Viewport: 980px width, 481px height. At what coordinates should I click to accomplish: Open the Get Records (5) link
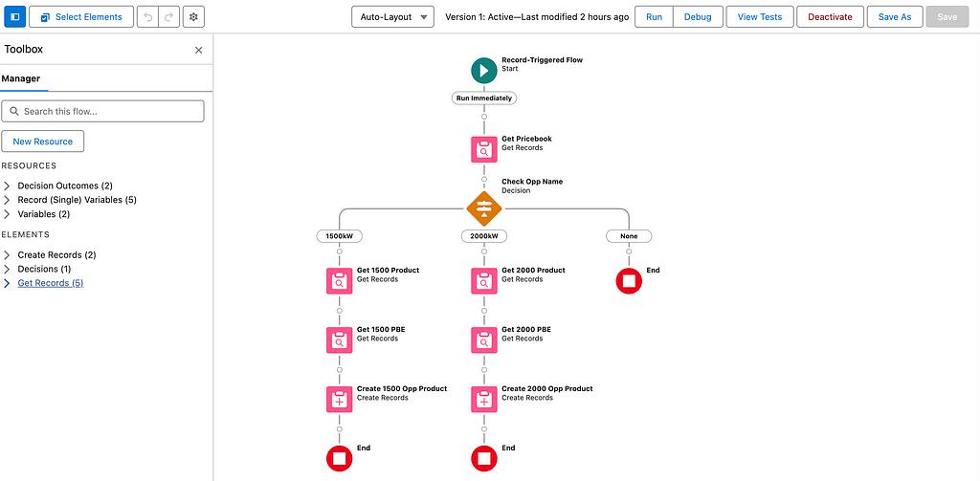(50, 283)
